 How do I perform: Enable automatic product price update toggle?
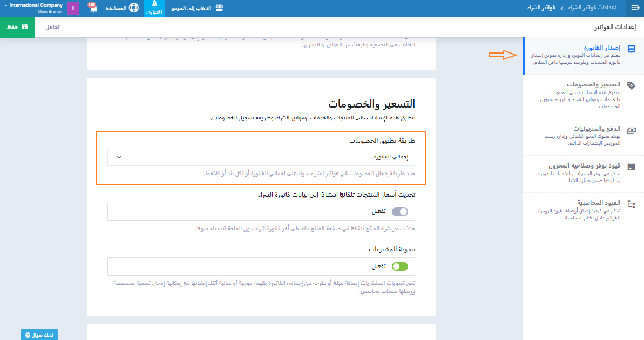coord(400,212)
